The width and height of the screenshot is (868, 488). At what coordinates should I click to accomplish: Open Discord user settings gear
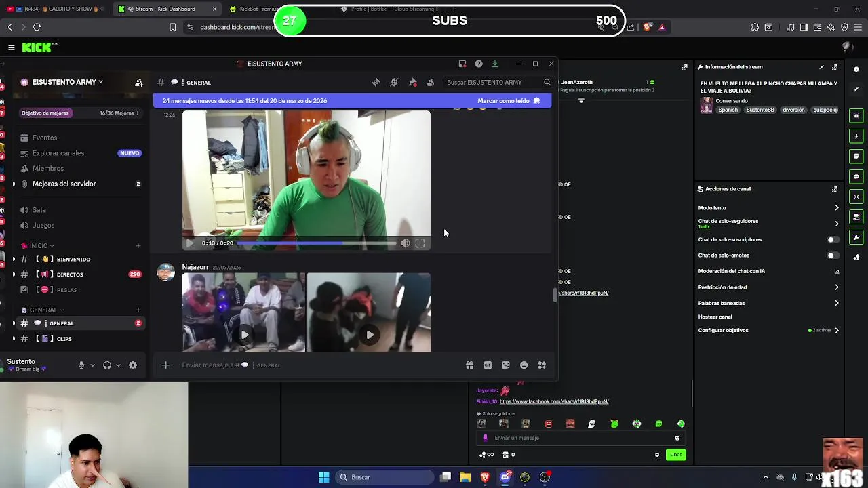(133, 365)
